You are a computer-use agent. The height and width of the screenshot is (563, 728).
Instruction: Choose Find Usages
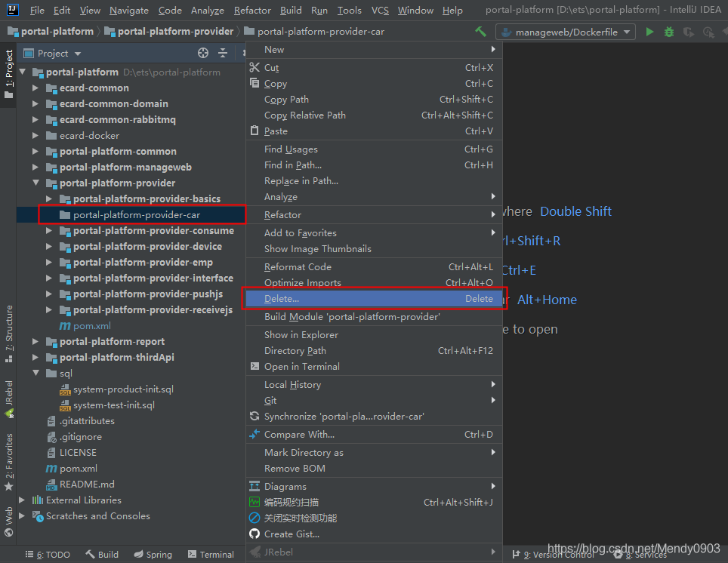(x=374, y=149)
